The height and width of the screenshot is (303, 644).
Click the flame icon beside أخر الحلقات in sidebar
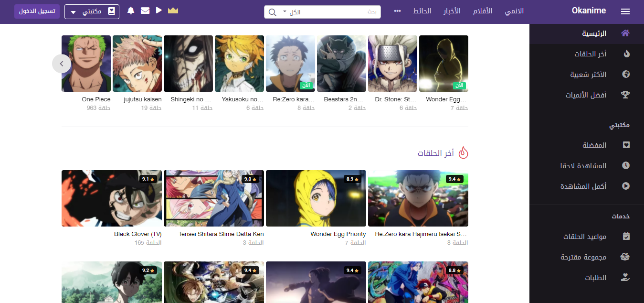[626, 54]
